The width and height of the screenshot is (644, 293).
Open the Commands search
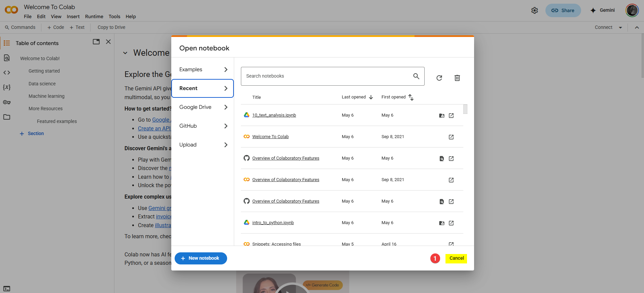pos(20,28)
